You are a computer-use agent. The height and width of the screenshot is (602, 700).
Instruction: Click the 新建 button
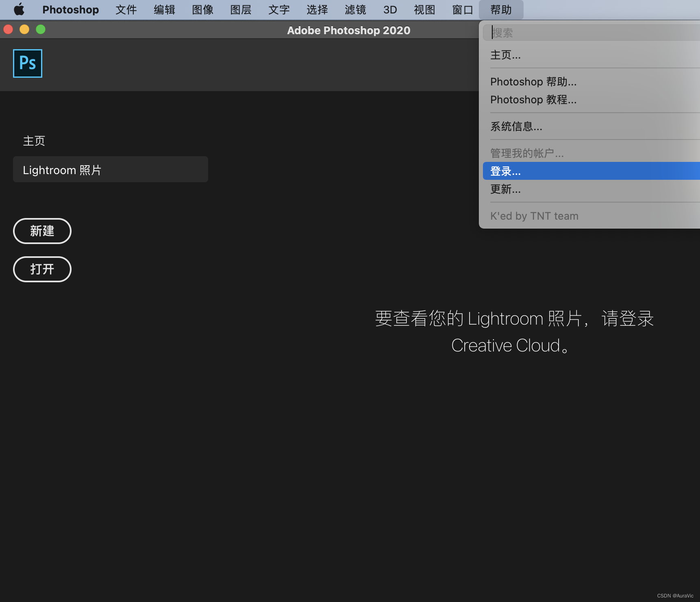(42, 231)
